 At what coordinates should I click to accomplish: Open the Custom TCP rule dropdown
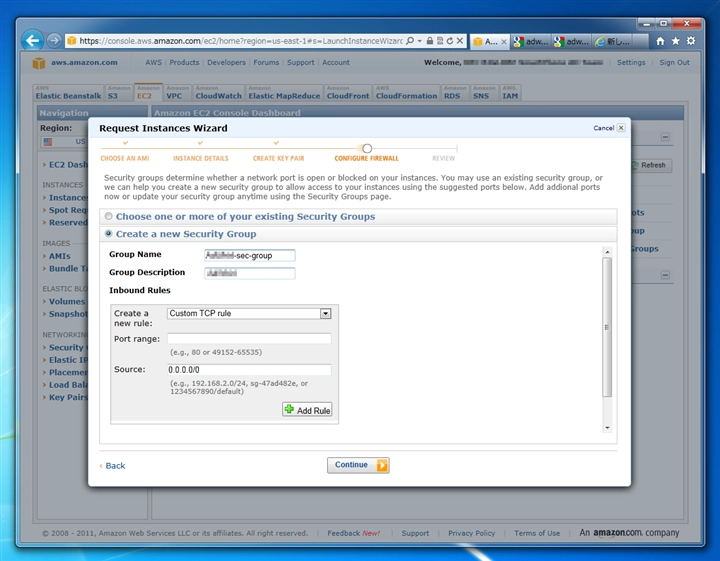249,314
